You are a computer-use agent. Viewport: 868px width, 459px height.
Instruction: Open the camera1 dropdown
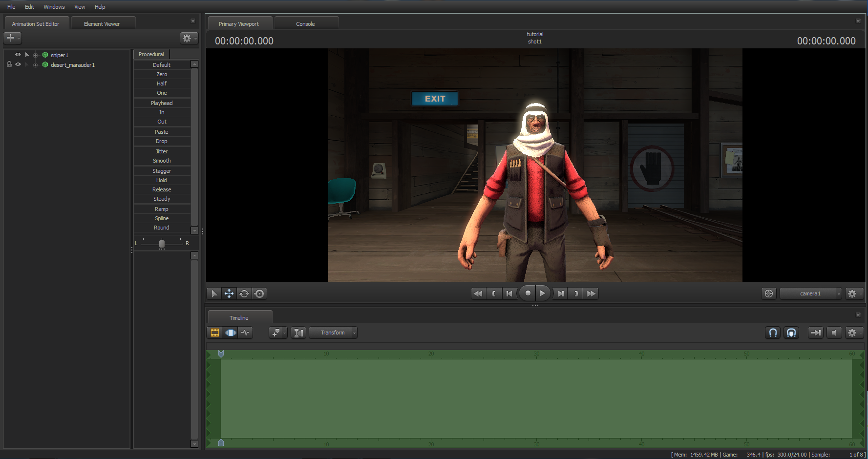[811, 293]
